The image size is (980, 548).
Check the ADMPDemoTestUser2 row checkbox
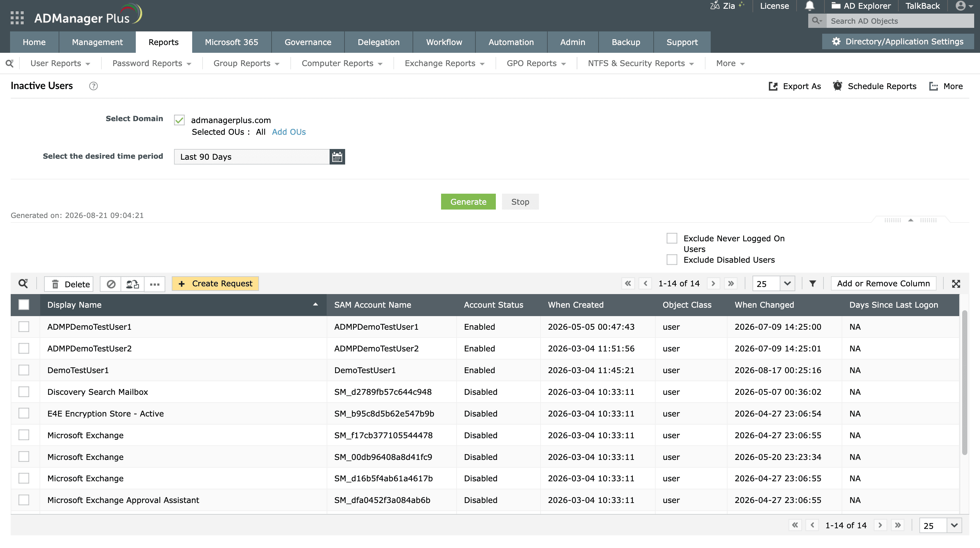point(24,348)
